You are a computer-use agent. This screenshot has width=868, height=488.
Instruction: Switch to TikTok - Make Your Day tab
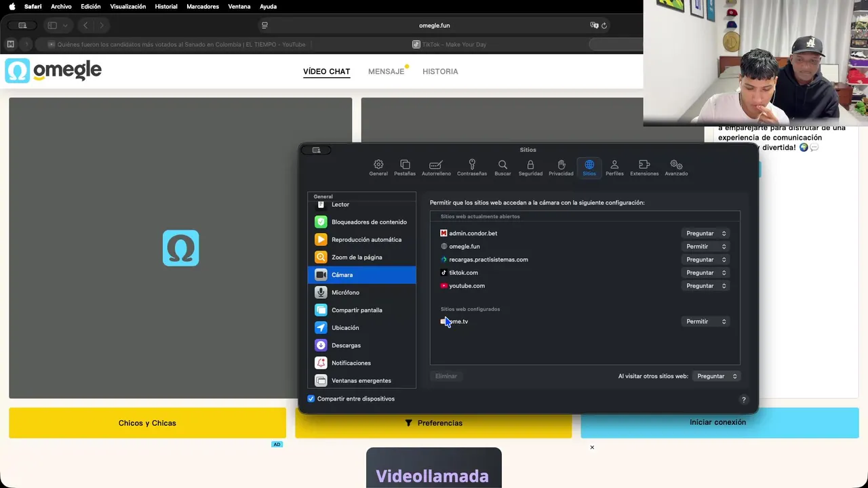tap(449, 44)
